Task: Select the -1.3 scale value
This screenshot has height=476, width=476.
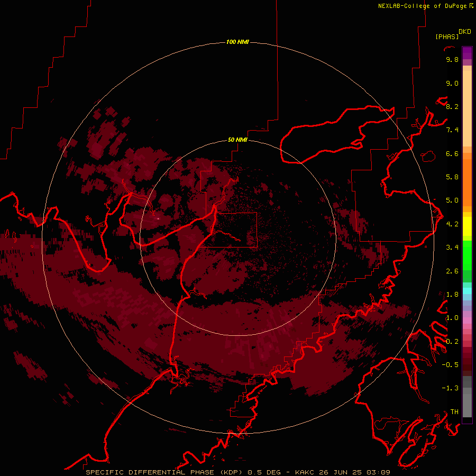Action: pyautogui.click(x=450, y=388)
